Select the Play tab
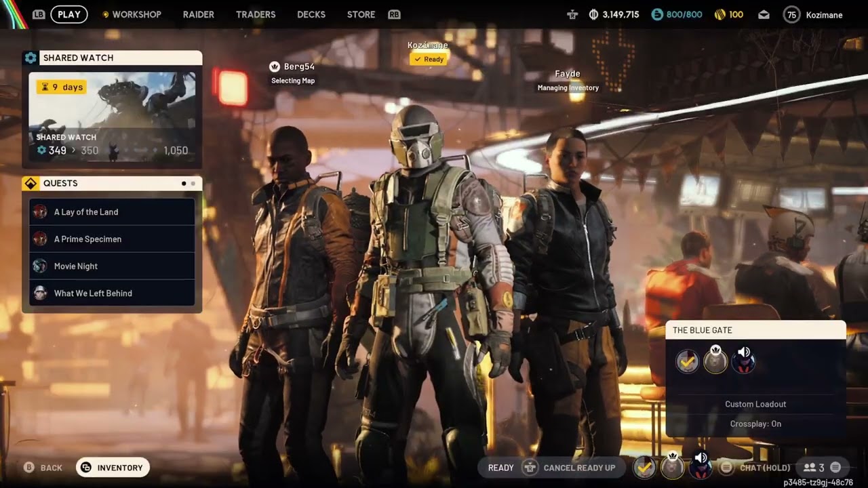 coord(69,14)
